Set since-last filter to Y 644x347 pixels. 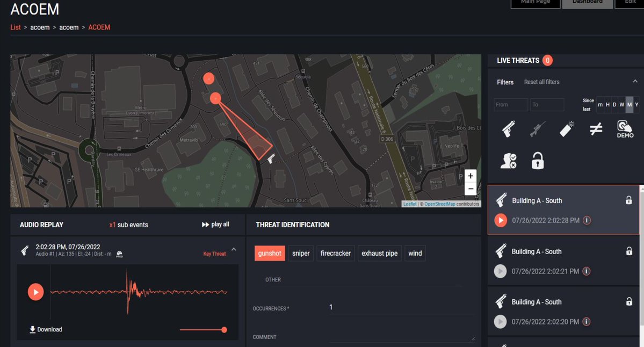pos(636,105)
